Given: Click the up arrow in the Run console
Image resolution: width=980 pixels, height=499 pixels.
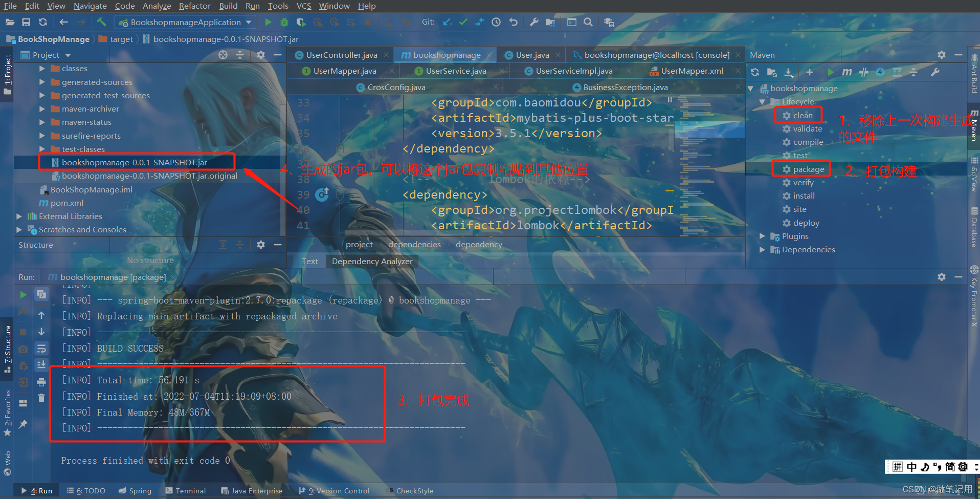Looking at the screenshot, I should pyautogui.click(x=41, y=315).
